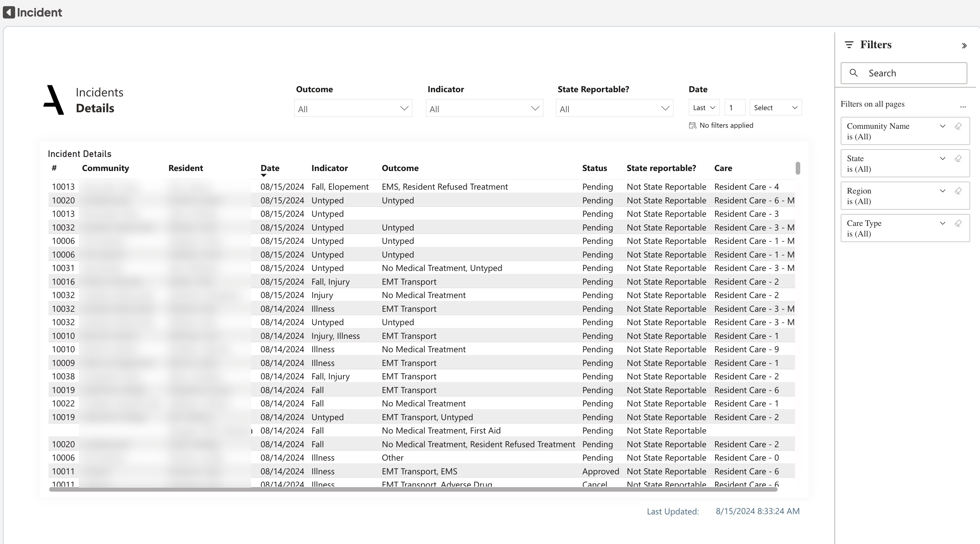Click the date number input field
Viewport: 980px width, 544px height.
pyautogui.click(x=734, y=108)
